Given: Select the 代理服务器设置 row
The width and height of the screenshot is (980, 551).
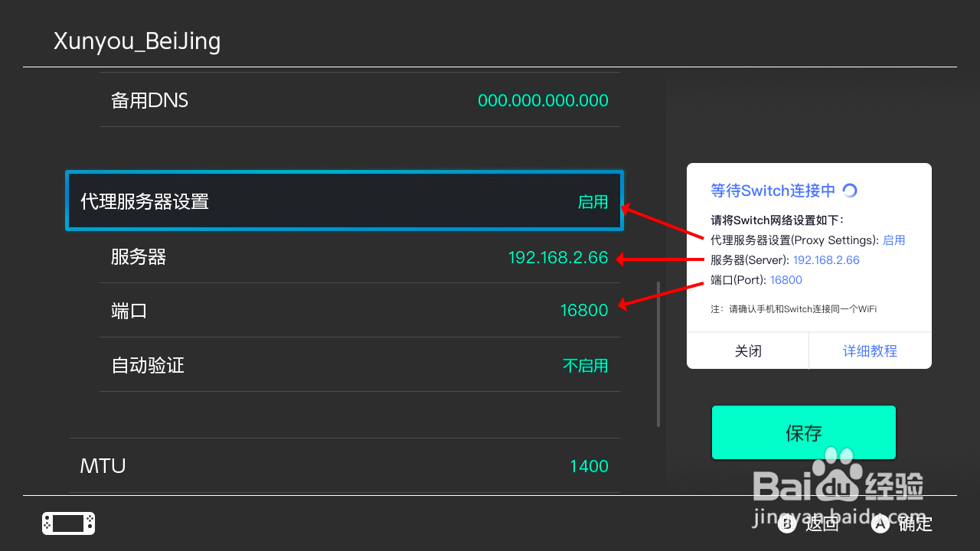Looking at the screenshot, I should click(x=345, y=201).
